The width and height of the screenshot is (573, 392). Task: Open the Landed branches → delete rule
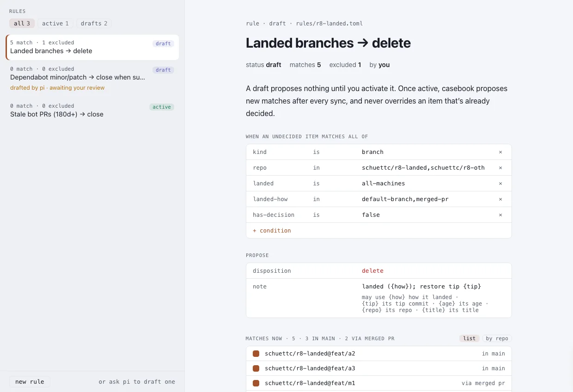click(x=92, y=47)
